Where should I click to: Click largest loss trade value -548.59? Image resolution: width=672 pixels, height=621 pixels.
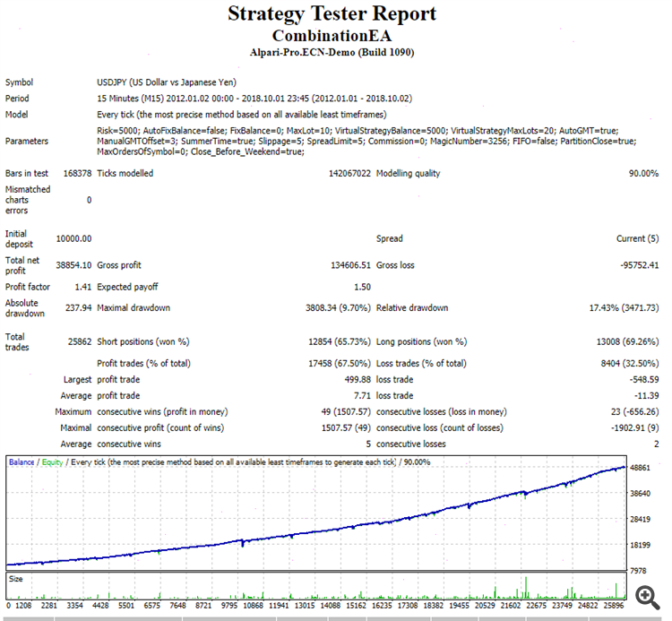(643, 380)
